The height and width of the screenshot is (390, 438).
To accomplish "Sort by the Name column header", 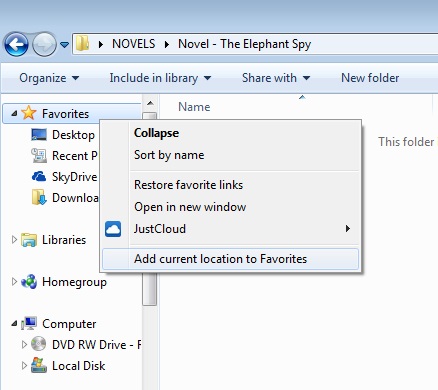I will (194, 107).
